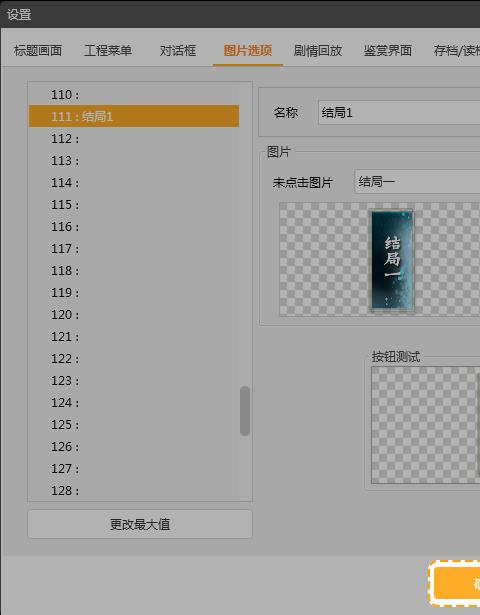
Task: Select list entry 124
Action: point(134,402)
